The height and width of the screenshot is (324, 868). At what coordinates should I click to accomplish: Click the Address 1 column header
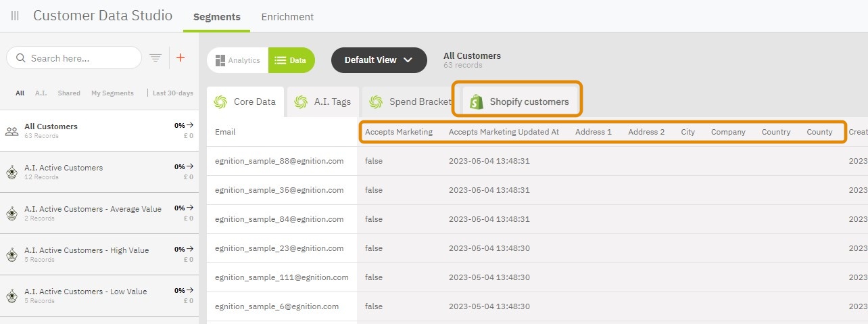point(594,132)
